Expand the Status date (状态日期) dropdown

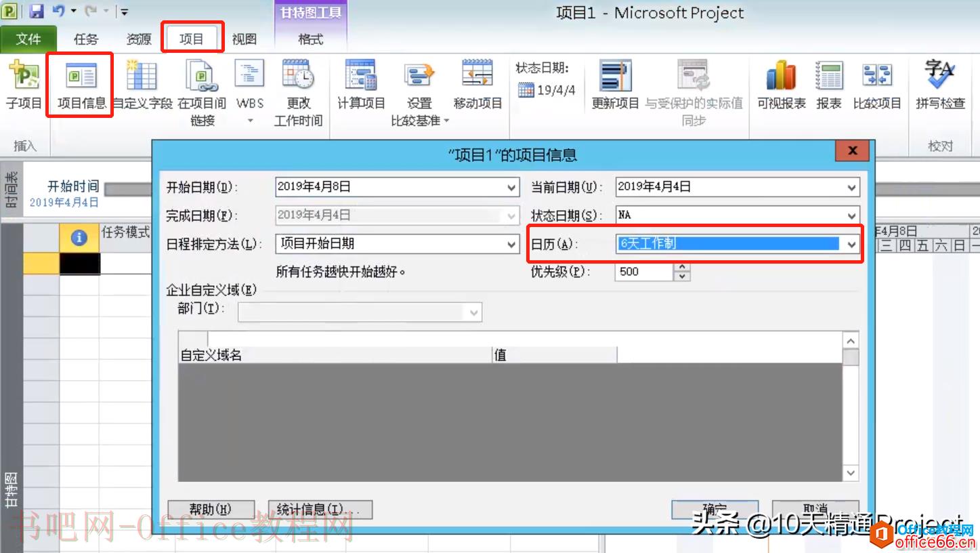pyautogui.click(x=852, y=216)
